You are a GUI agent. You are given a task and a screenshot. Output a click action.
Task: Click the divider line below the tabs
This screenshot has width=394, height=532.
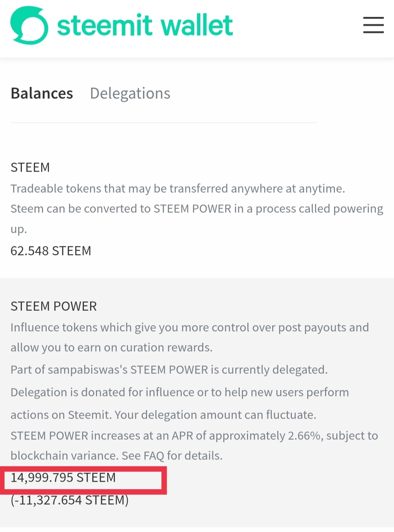164,123
